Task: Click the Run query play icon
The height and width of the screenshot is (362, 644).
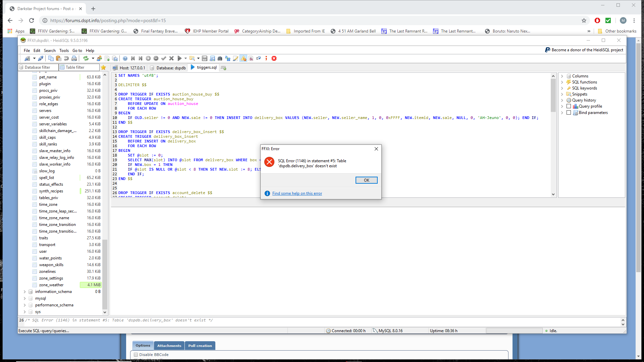Action: click(x=179, y=58)
